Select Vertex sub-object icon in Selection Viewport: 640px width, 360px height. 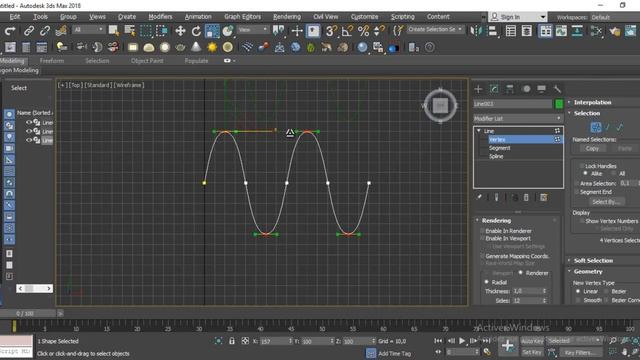(596, 127)
